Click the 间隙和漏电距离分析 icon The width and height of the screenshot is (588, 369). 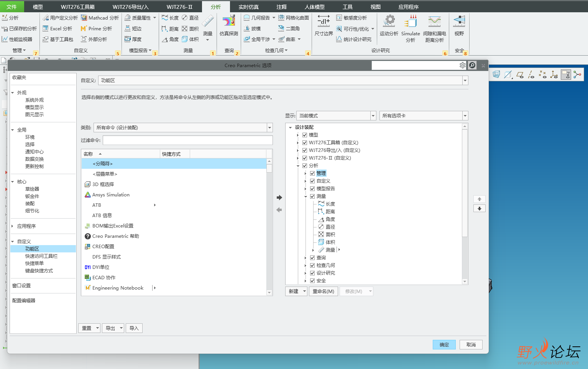click(434, 21)
